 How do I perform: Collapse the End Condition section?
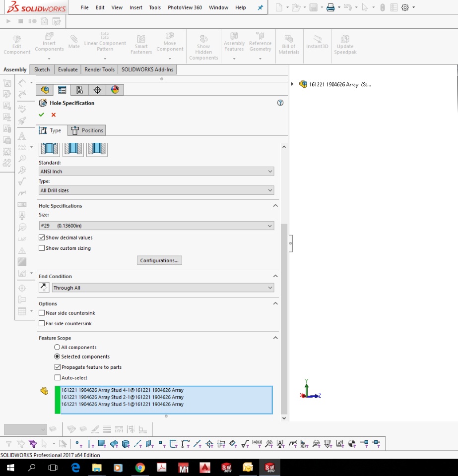[275, 276]
